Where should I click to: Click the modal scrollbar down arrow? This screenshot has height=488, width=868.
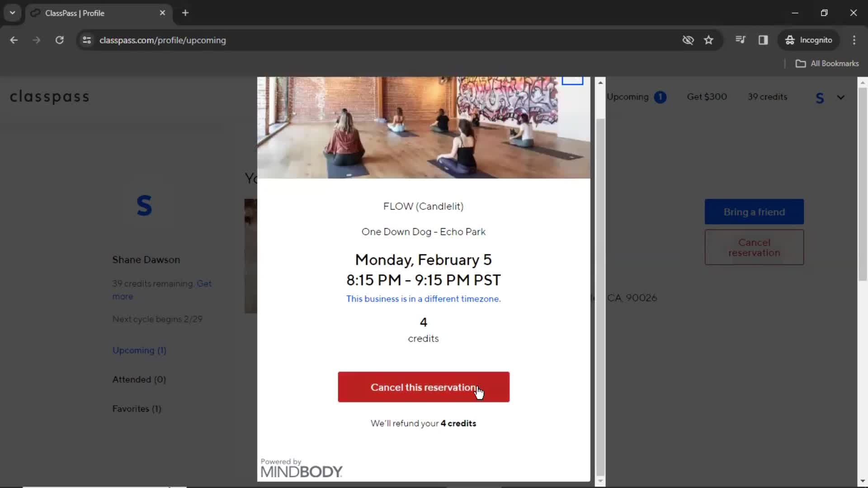[600, 482]
